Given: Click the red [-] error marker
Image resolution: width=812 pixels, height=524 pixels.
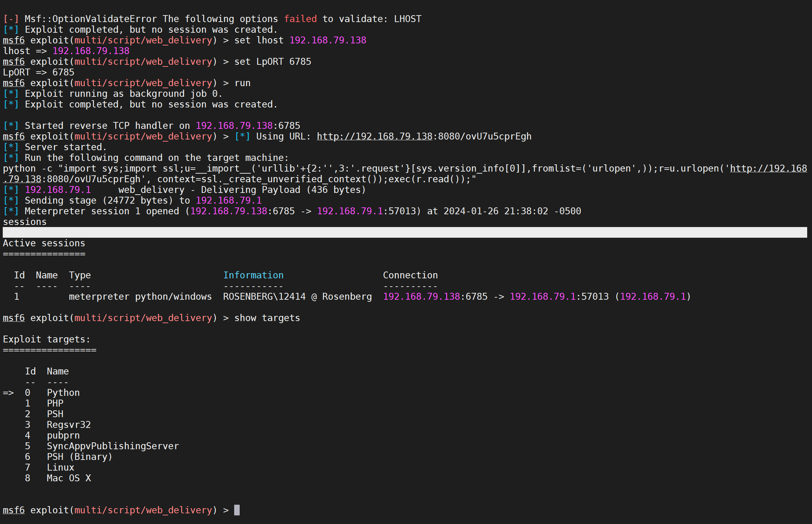Looking at the screenshot, I should [11, 19].
